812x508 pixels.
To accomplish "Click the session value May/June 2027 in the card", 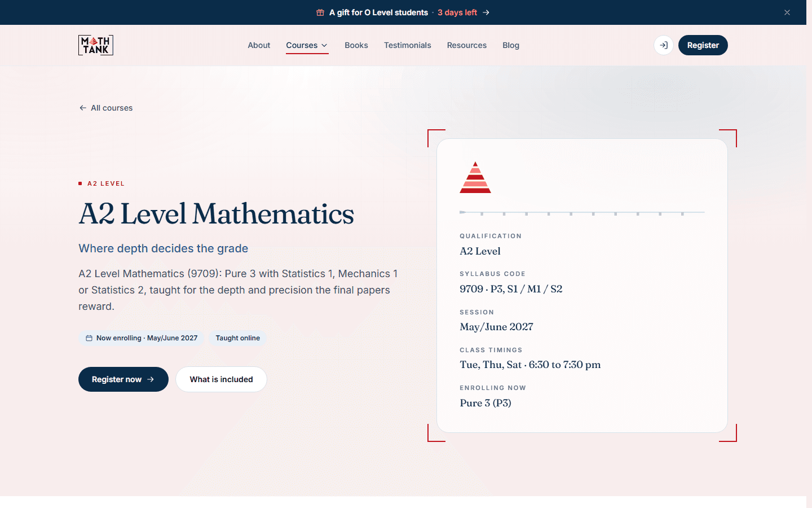I will [496, 327].
